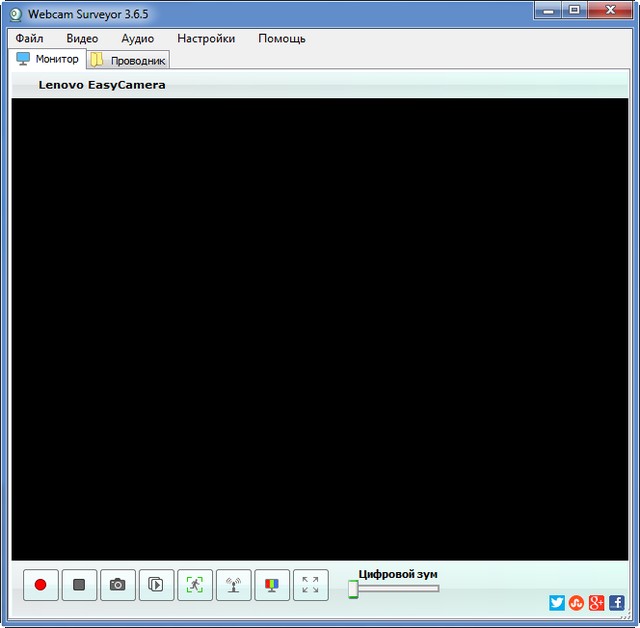
Task: Share via the Google Plus icon
Action: [596, 602]
